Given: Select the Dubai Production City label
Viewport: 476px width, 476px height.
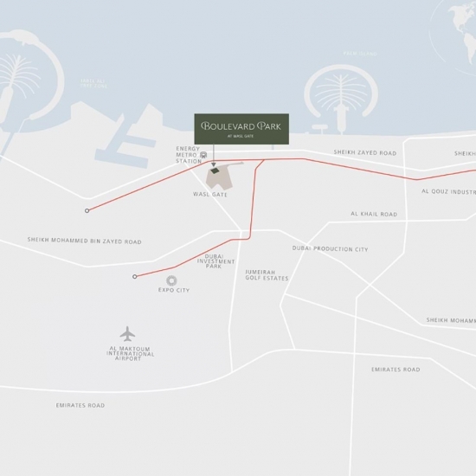Looking at the screenshot, I should (x=331, y=249).
